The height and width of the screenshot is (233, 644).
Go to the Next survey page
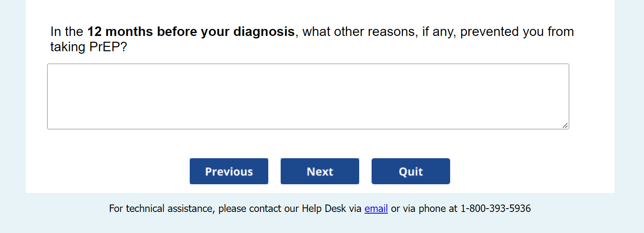(x=320, y=171)
